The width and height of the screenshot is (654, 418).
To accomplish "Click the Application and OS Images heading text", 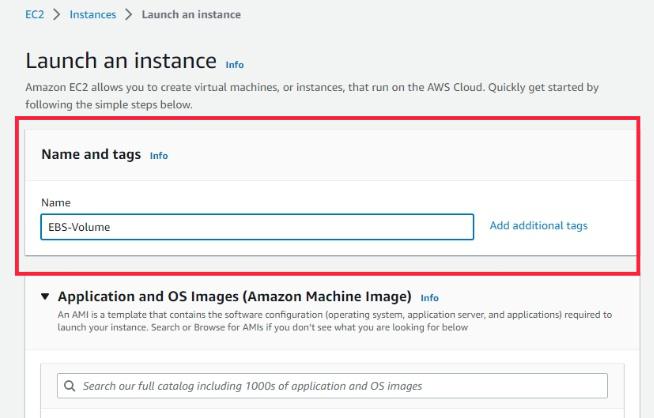I will [x=235, y=297].
